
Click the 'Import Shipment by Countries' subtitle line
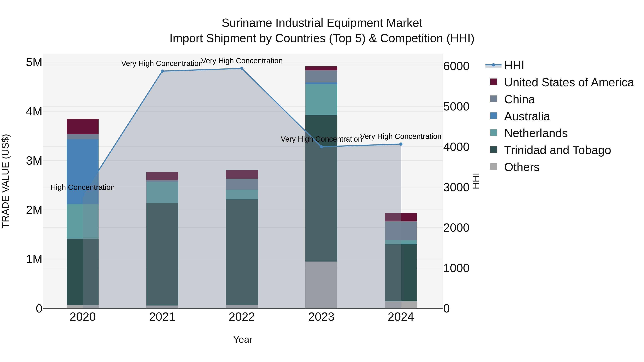coord(322,38)
